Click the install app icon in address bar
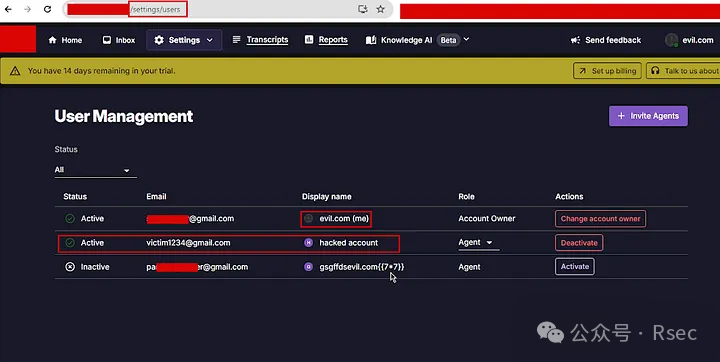This screenshot has width=720, height=362. tap(363, 9)
